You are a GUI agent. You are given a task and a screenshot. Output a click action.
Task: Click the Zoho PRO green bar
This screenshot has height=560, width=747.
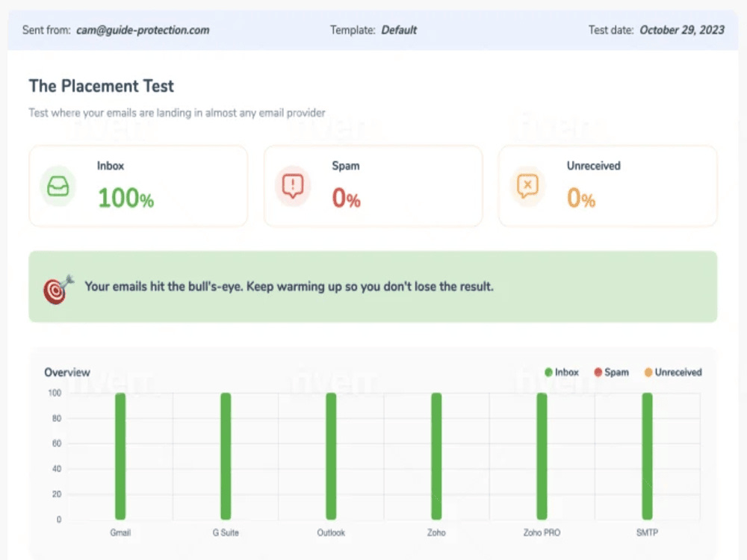(542, 456)
